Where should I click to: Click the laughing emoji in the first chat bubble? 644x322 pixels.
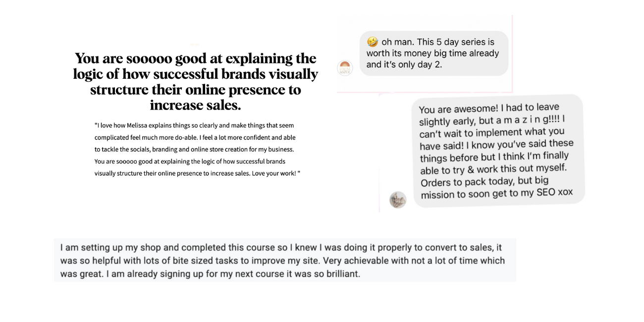pyautogui.click(x=373, y=42)
